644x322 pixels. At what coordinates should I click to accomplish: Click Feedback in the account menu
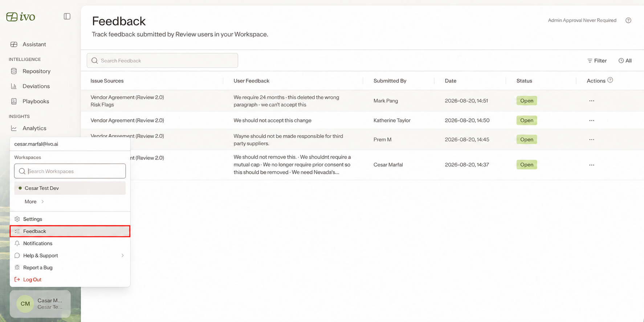[x=70, y=231]
